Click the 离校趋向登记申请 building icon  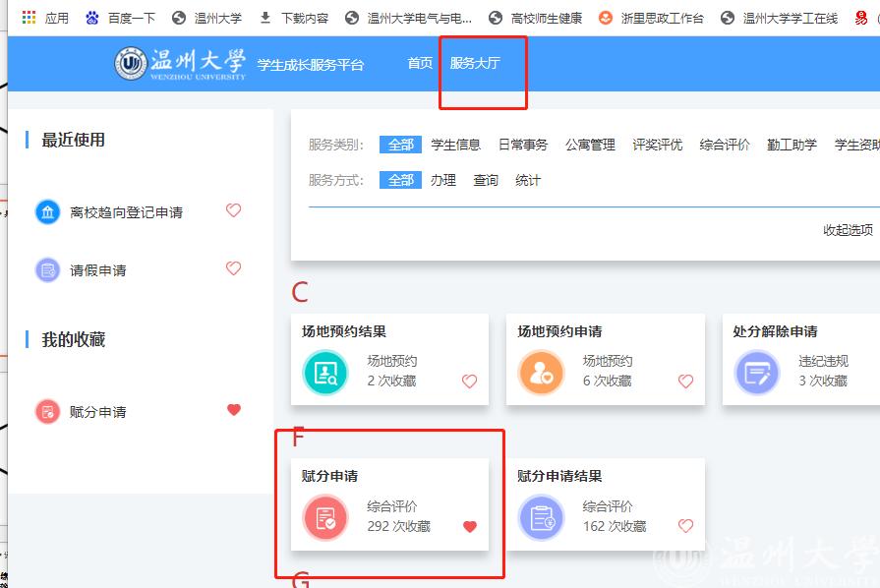pos(47,211)
